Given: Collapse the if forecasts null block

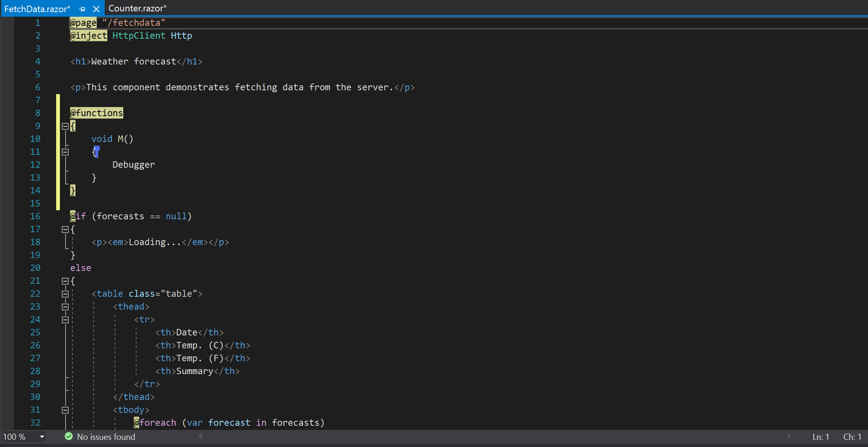Looking at the screenshot, I should tap(65, 229).
